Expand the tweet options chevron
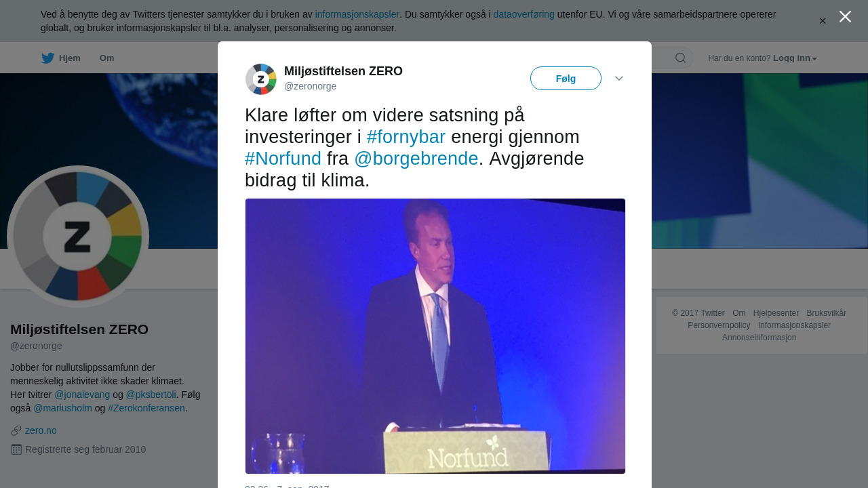 click(x=619, y=79)
